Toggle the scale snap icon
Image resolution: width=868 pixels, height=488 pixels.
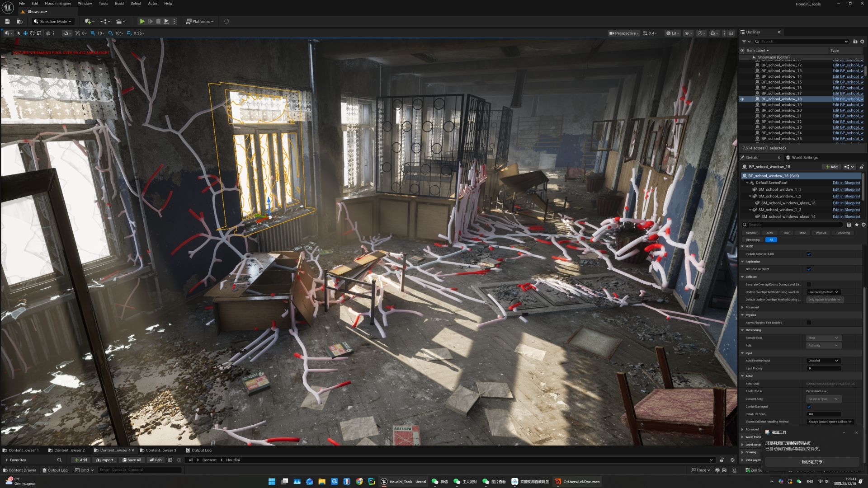pos(129,33)
